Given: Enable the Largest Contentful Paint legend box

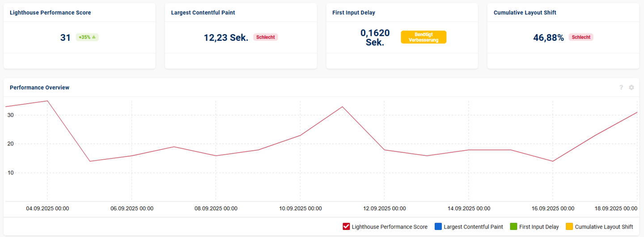Looking at the screenshot, I should pyautogui.click(x=438, y=227).
